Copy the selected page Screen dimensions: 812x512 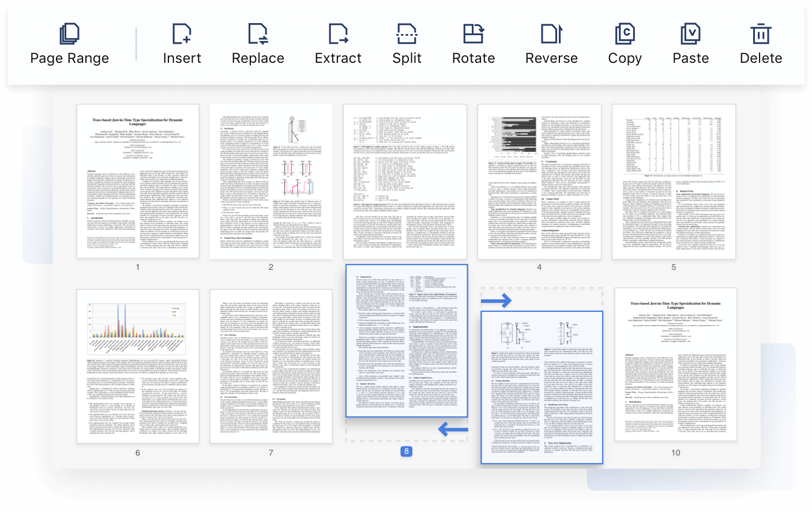[x=625, y=44]
